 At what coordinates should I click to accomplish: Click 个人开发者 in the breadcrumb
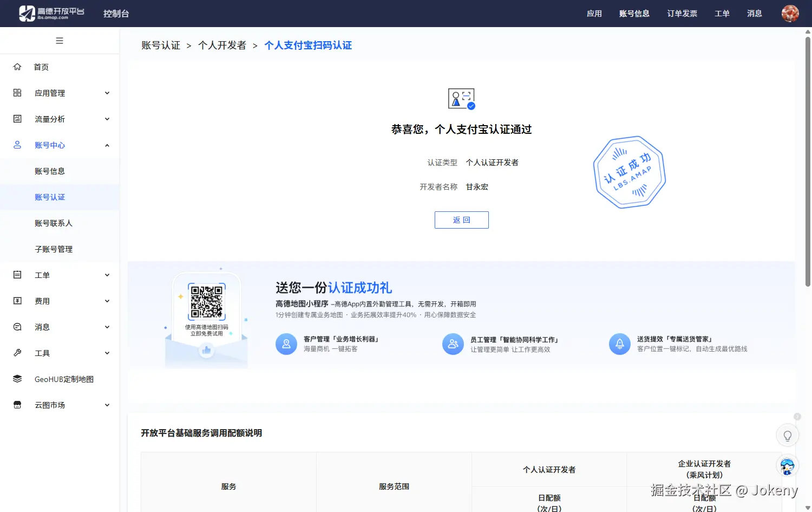[222, 46]
